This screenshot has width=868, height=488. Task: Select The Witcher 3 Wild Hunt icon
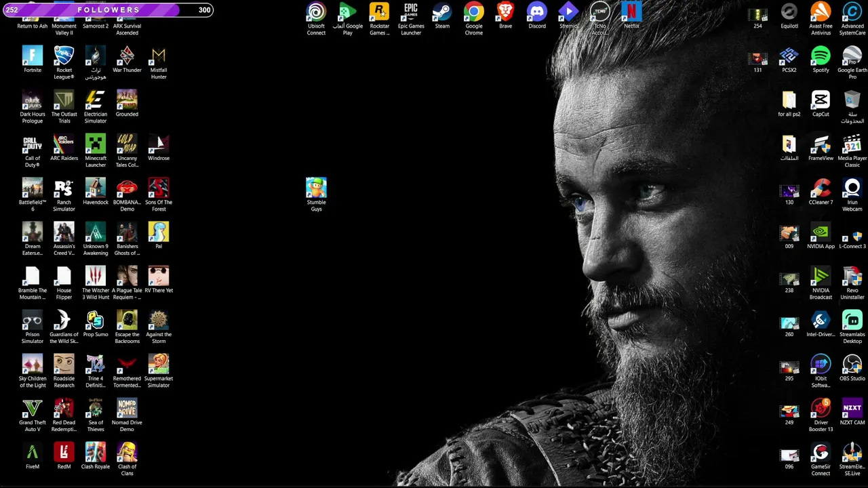[96, 276]
